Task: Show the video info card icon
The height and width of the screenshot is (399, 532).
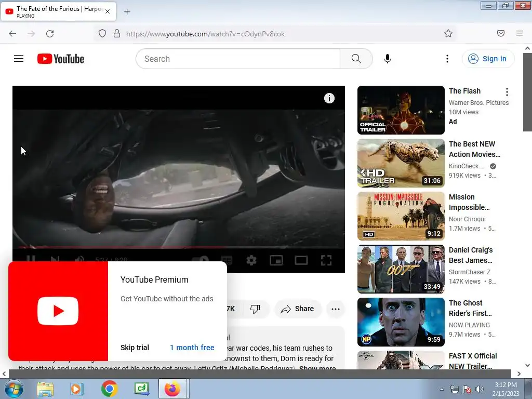Action: pos(329,98)
